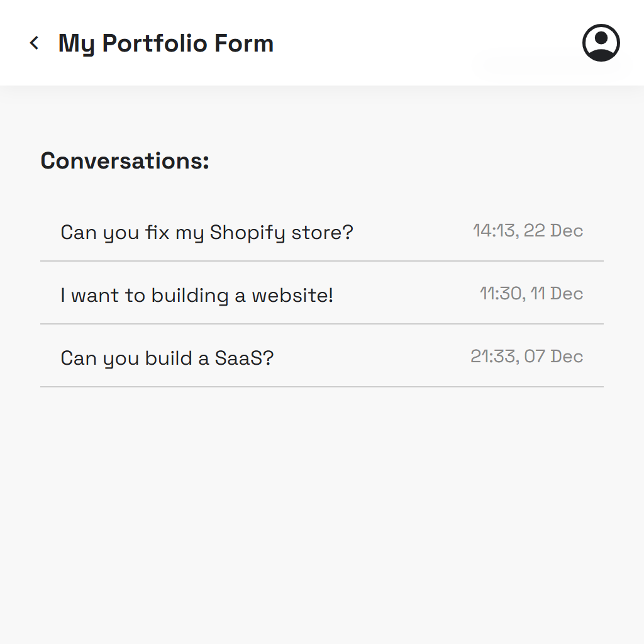Image resolution: width=644 pixels, height=644 pixels.
Task: Click the 'Conversations:' section heading
Action: tap(125, 161)
